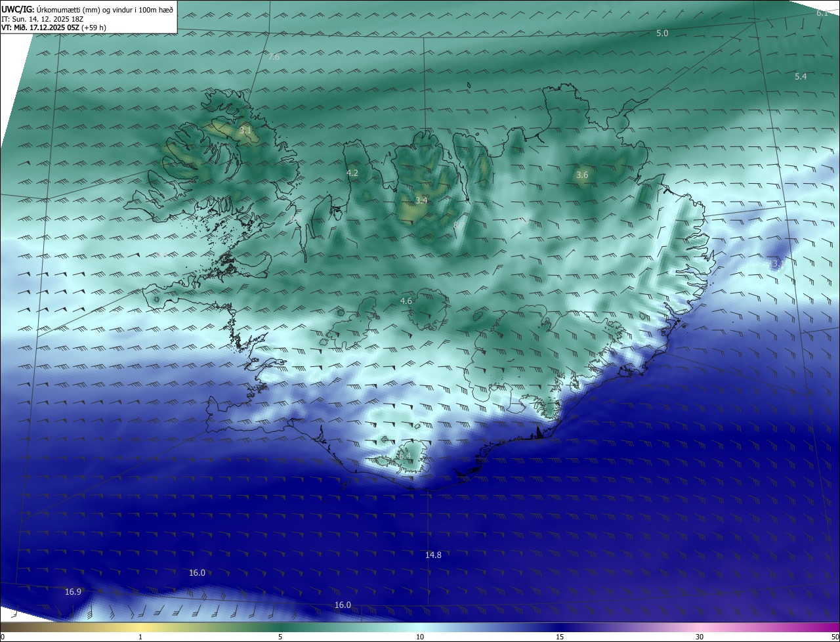Click the 4.6 value label on the map
The height and width of the screenshot is (642, 840).
pos(406,301)
